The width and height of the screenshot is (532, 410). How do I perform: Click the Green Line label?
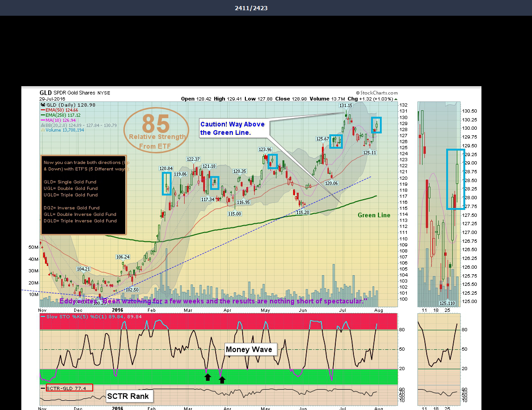point(374,215)
